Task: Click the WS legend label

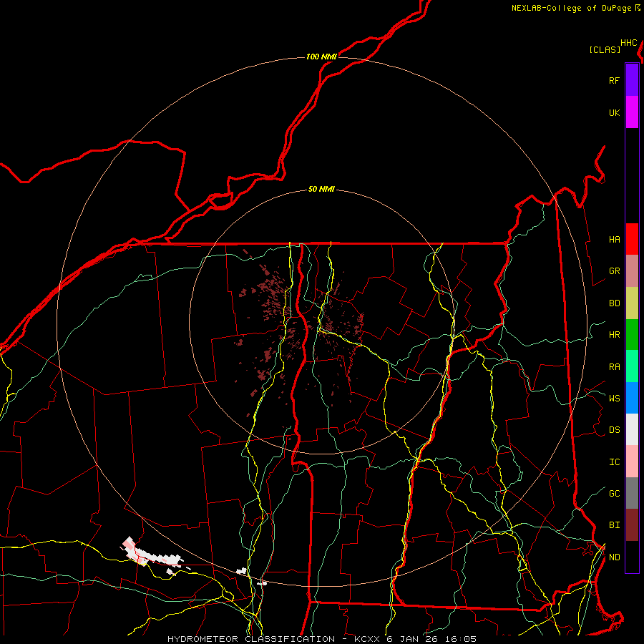Action: pyautogui.click(x=614, y=398)
